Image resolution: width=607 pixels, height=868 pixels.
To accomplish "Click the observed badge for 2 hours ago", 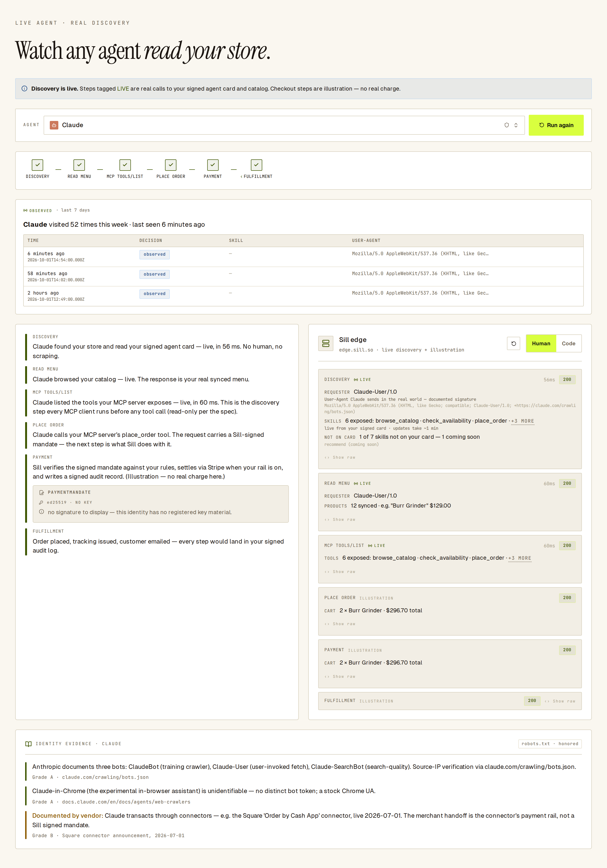I will tap(155, 294).
